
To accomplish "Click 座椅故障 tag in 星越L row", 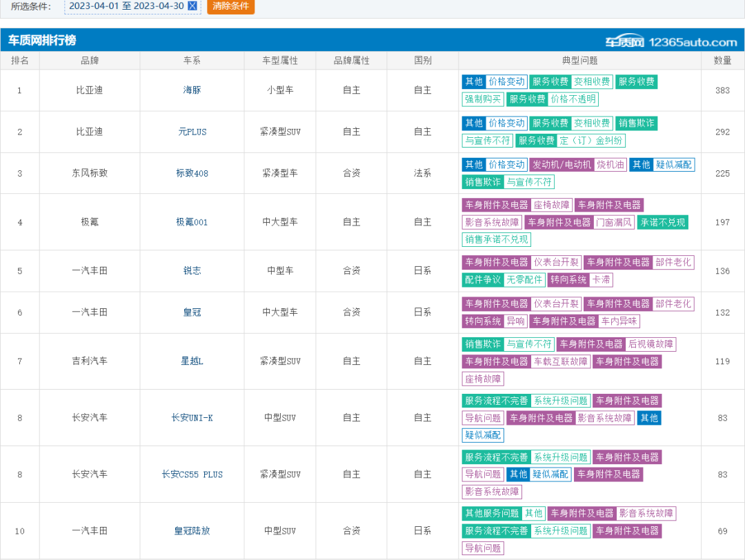I will (x=483, y=379).
